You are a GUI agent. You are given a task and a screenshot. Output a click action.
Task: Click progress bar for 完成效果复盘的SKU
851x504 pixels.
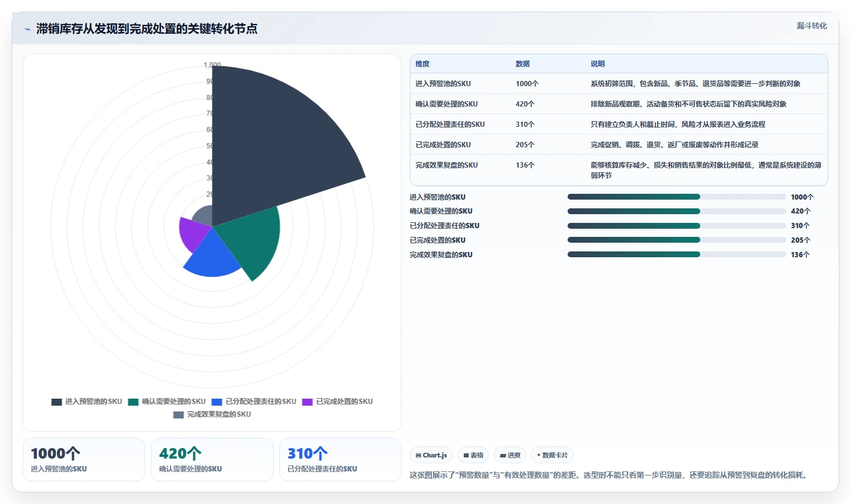[676, 254]
